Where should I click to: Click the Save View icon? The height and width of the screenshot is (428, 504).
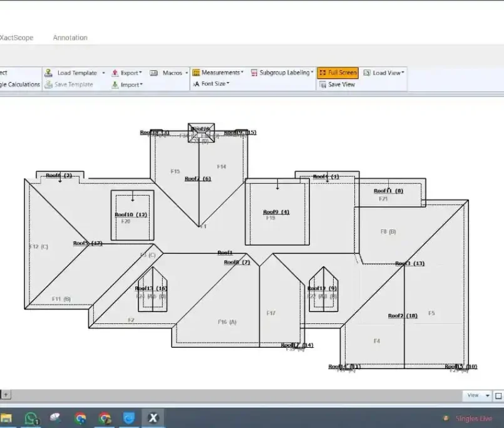(322, 85)
